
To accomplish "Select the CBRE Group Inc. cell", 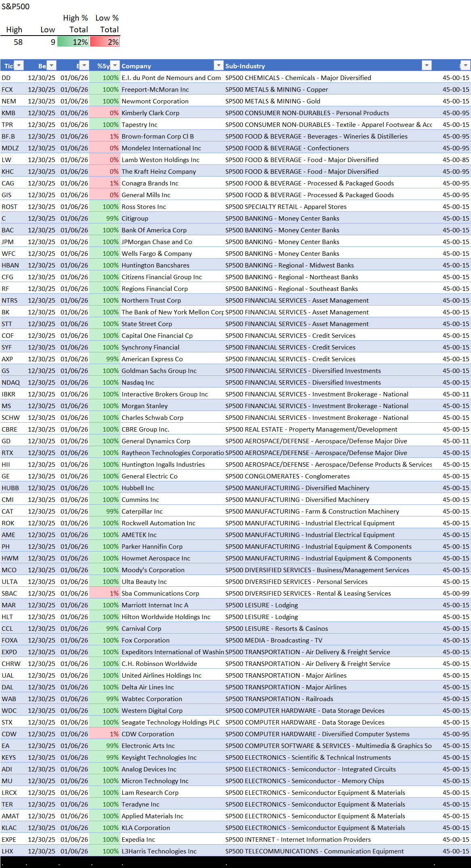I will tap(172, 429).
